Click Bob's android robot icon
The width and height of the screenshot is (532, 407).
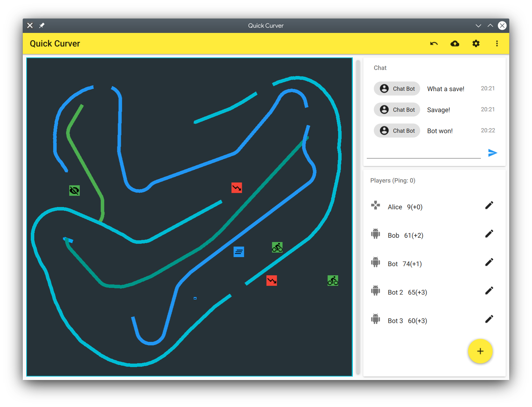(376, 234)
